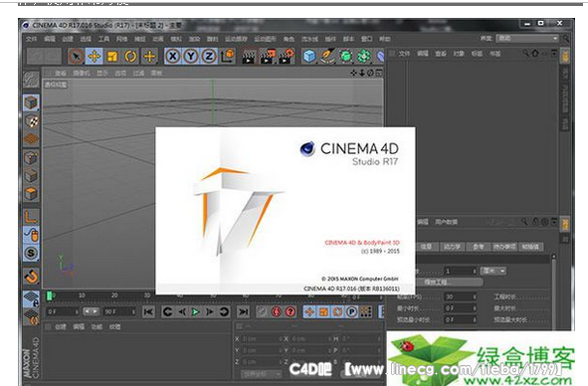The height and width of the screenshot is (386, 588).
Task: Click the yellow plus recent-tools icon
Action: point(149,57)
